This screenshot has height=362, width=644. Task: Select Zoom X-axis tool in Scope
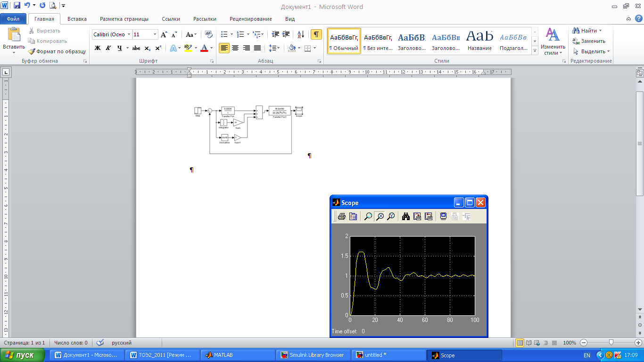[379, 216]
